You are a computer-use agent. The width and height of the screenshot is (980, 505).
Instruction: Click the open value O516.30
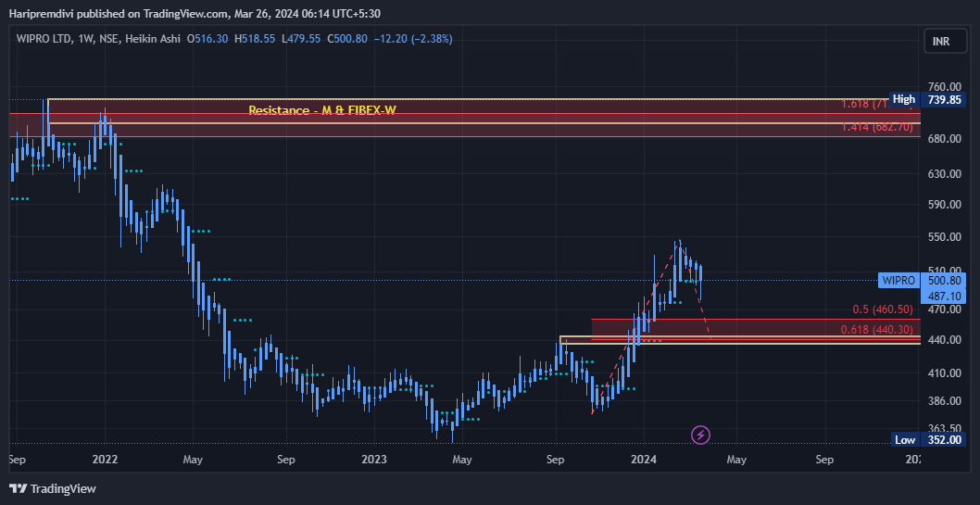point(207,39)
